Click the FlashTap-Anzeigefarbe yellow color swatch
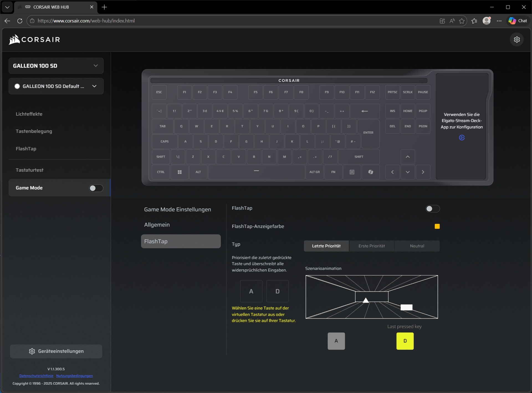This screenshot has height=393, width=532. click(x=437, y=226)
